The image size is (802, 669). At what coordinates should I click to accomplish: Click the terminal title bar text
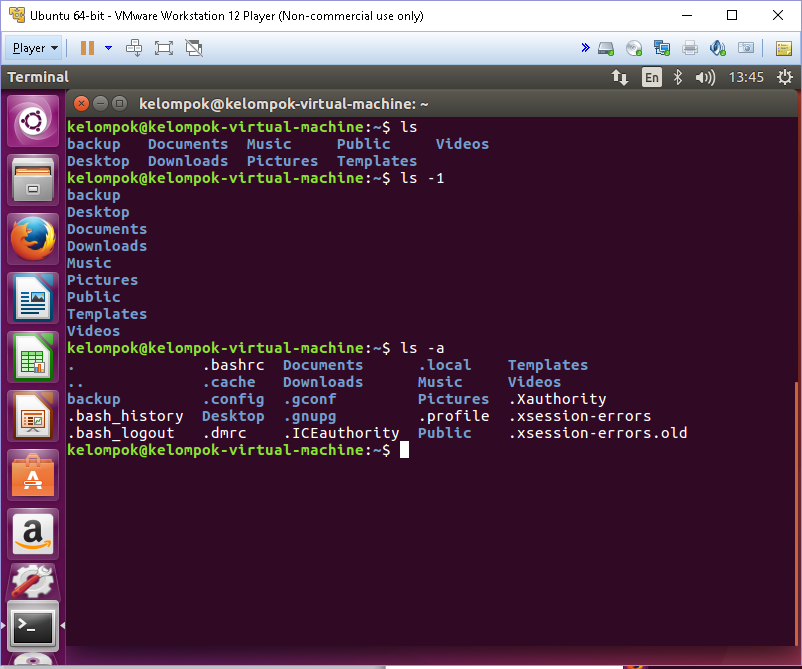tap(283, 104)
